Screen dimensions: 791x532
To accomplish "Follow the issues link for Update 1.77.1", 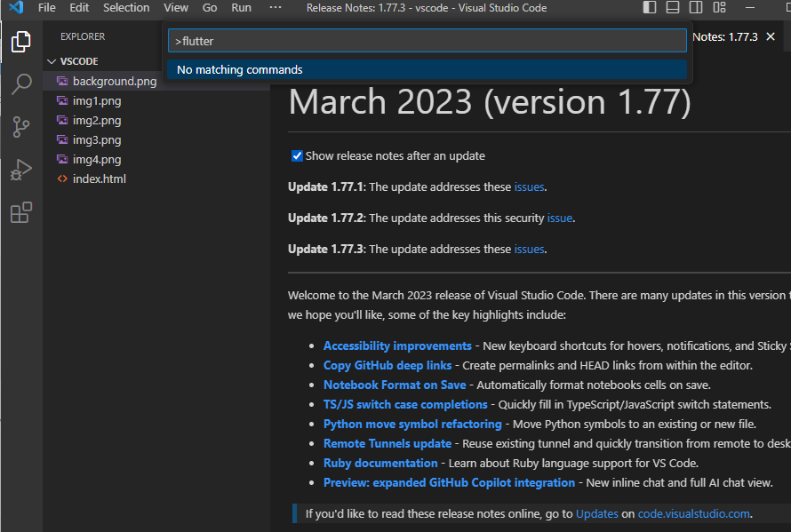I will (x=529, y=187).
